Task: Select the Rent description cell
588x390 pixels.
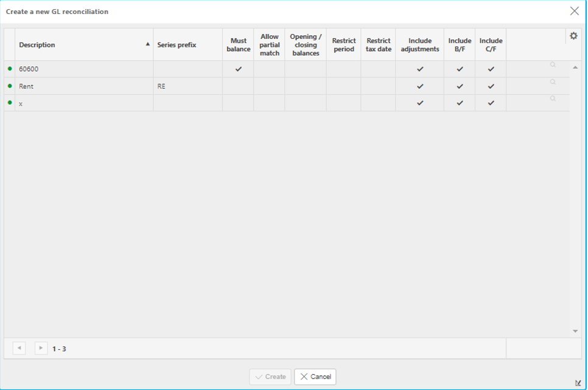Action: 84,86
